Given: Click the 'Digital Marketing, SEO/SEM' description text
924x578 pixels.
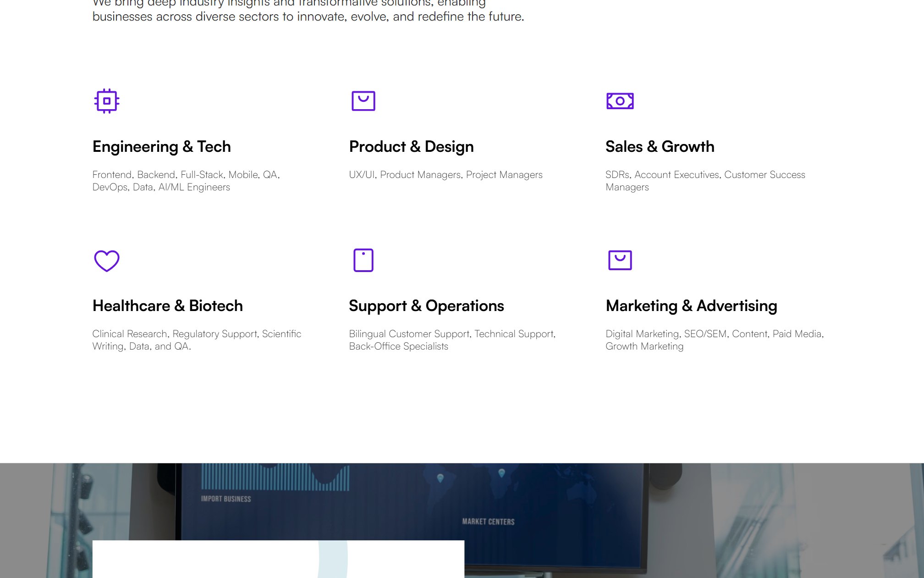Looking at the screenshot, I should coord(715,340).
